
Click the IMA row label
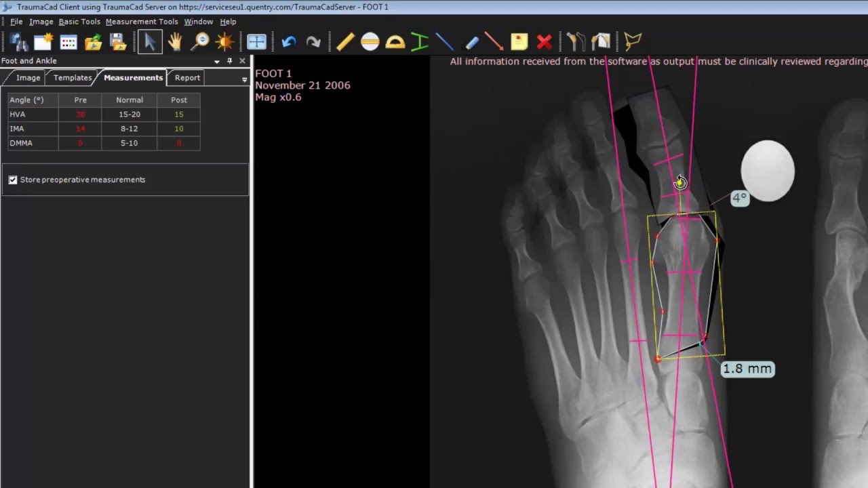tap(17, 129)
